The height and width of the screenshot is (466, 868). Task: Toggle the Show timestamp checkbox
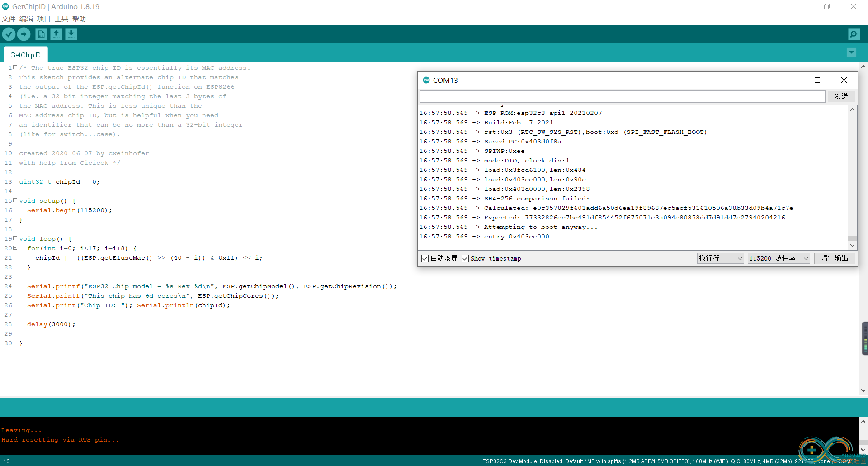point(465,258)
